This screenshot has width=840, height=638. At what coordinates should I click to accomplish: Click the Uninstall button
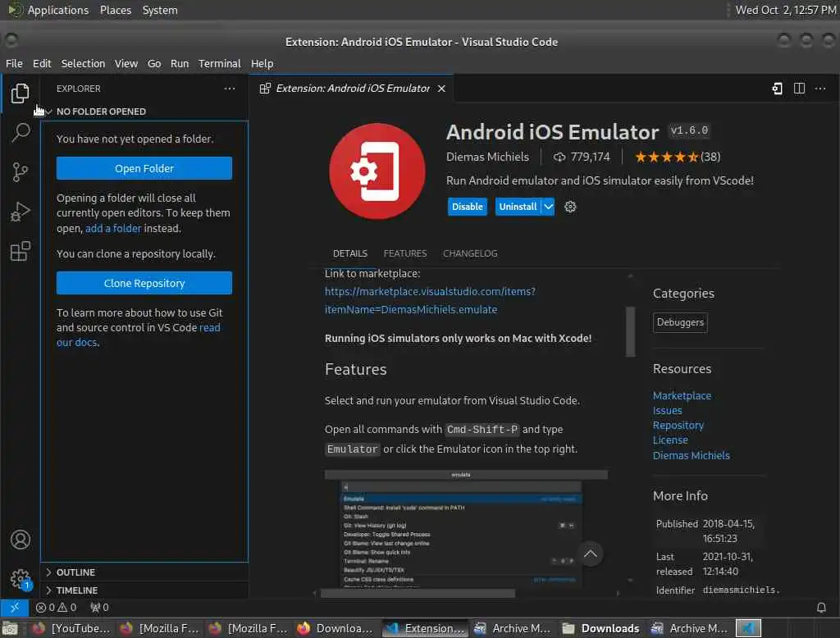(x=518, y=207)
